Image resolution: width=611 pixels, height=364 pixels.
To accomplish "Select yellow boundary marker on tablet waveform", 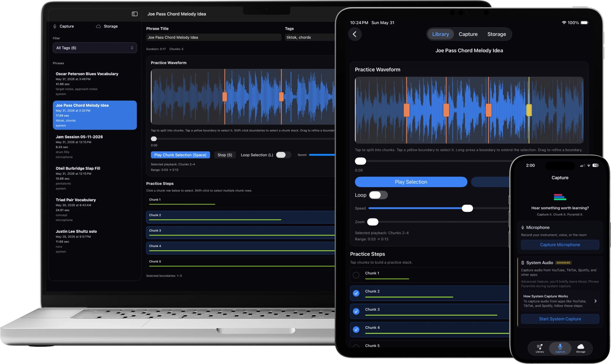I will (x=529, y=110).
